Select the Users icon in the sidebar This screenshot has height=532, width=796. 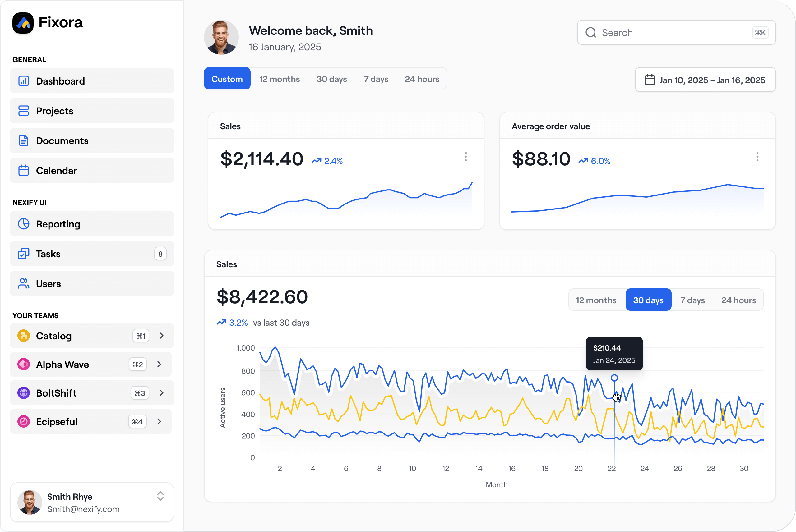click(23, 284)
